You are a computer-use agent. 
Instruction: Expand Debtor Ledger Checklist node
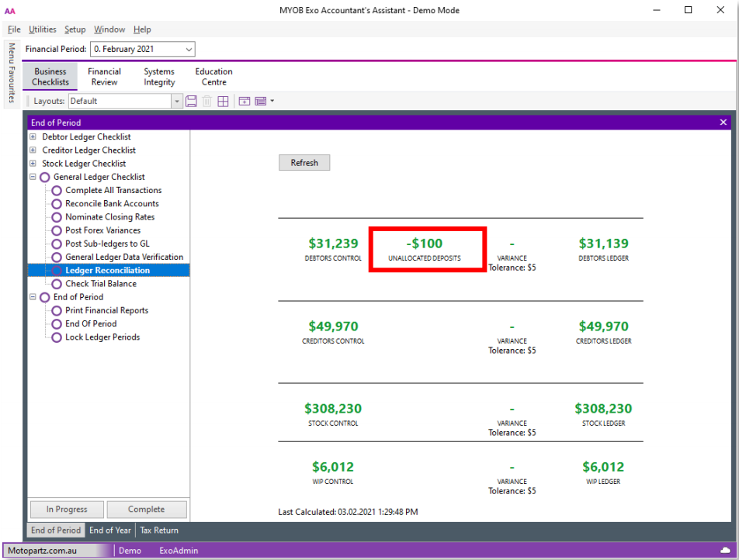(33, 137)
